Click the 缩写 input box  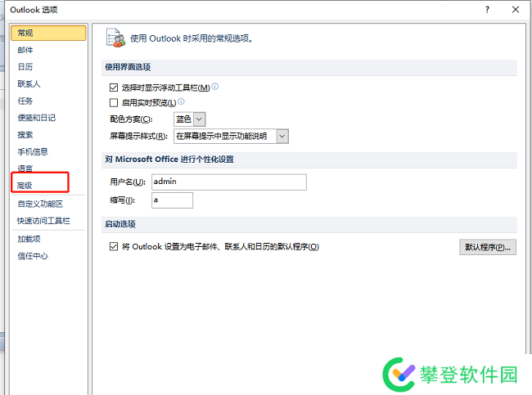[172, 200]
